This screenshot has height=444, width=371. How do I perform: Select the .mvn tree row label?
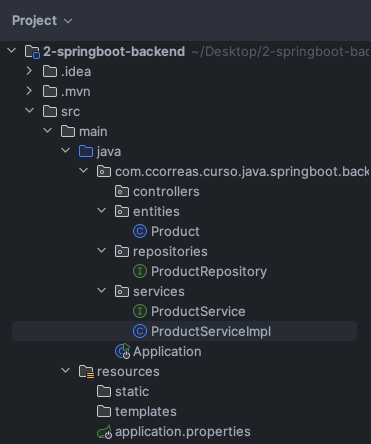tap(76, 91)
